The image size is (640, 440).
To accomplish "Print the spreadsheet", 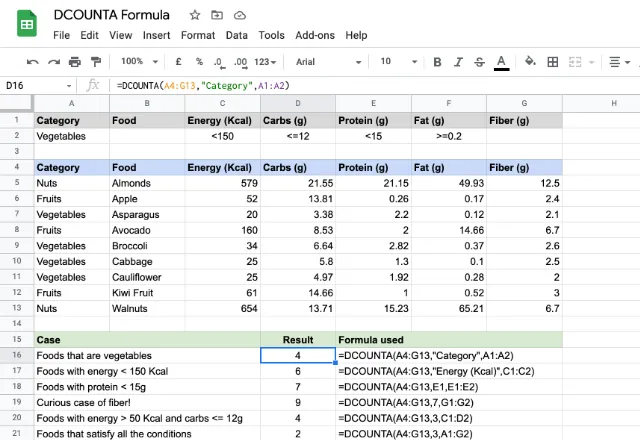I will (x=75, y=62).
